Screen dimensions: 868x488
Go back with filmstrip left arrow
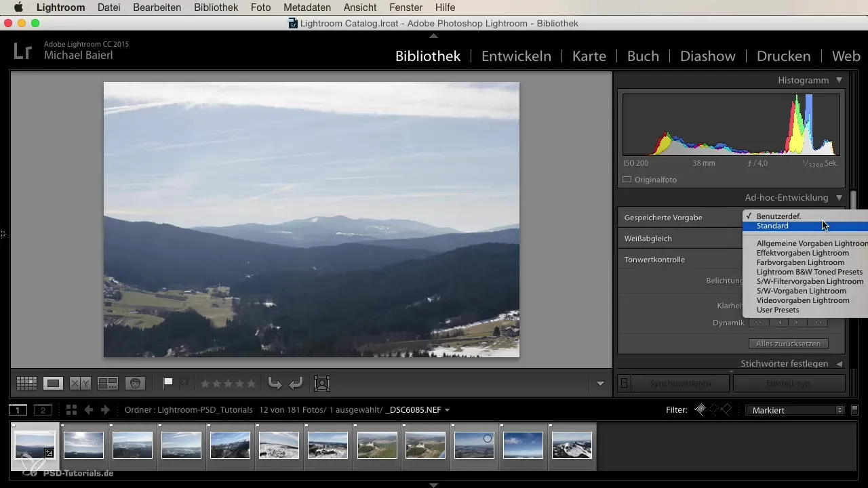(x=88, y=410)
